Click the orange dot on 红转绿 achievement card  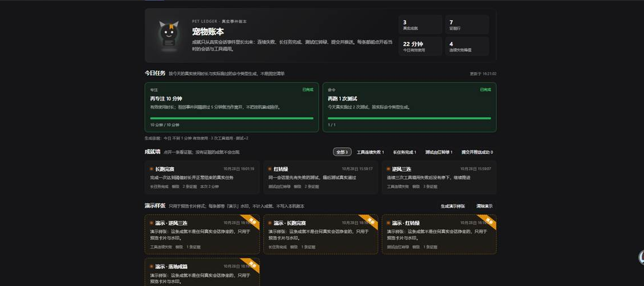[x=269, y=169]
